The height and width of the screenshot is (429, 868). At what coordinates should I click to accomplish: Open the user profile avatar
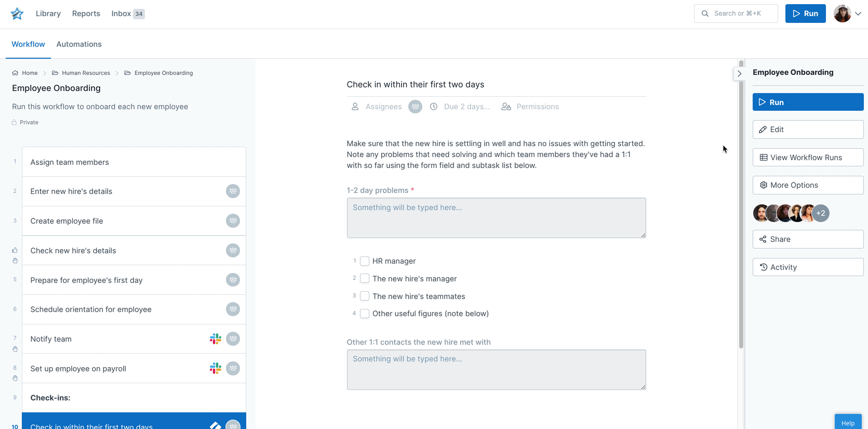point(842,14)
